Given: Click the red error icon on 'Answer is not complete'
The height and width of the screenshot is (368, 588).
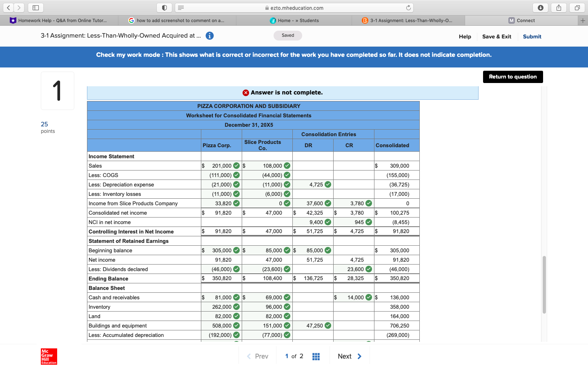Looking at the screenshot, I should (x=245, y=92).
